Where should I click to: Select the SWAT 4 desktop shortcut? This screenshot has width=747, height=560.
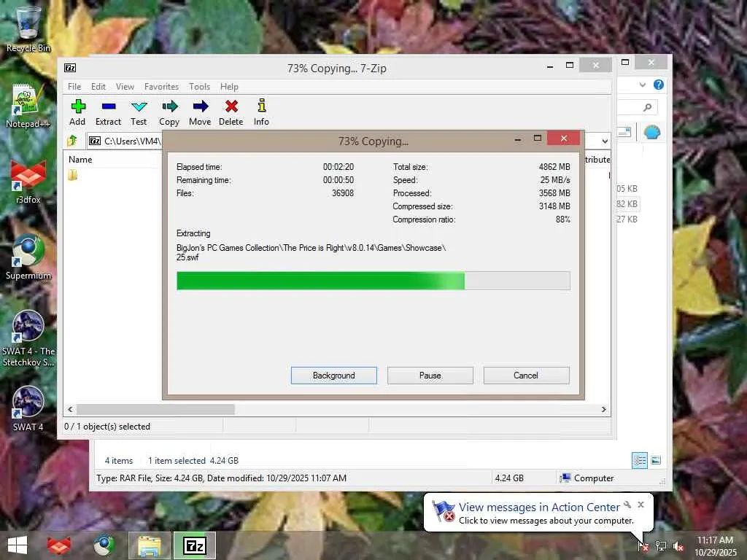click(x=28, y=409)
